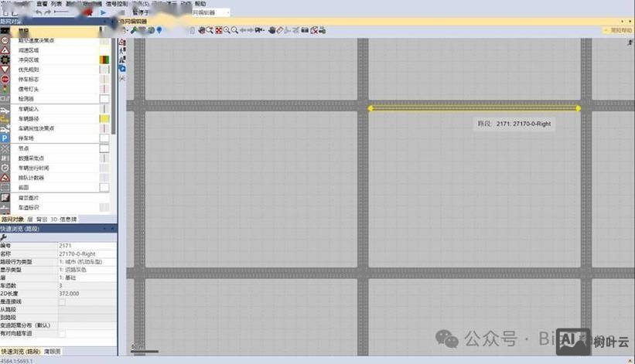Select the blue parking lot P icon
The image size is (635, 364).
5,138
